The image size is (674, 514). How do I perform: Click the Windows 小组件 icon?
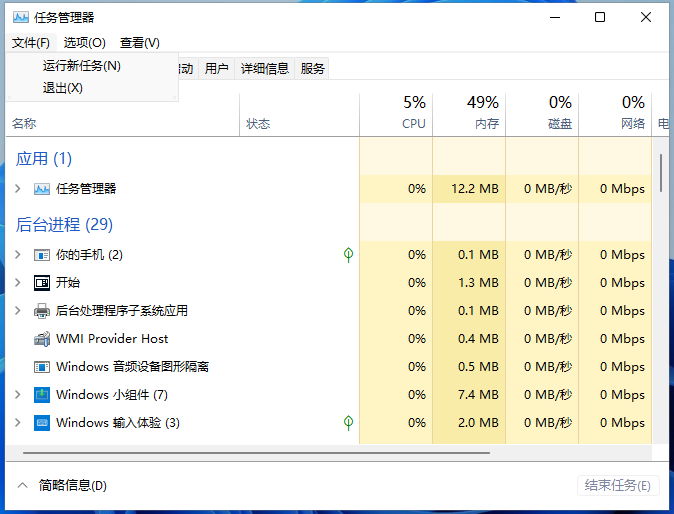42,395
